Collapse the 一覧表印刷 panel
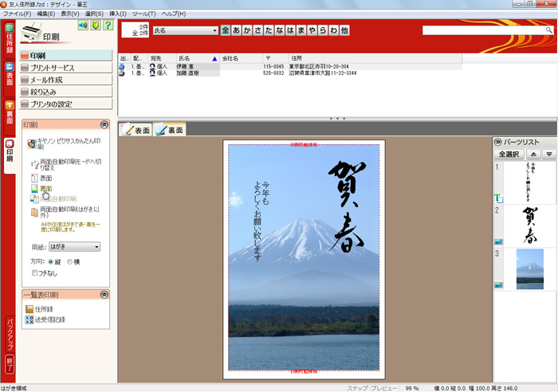Image resolution: width=558 pixels, height=392 pixels. click(104, 295)
